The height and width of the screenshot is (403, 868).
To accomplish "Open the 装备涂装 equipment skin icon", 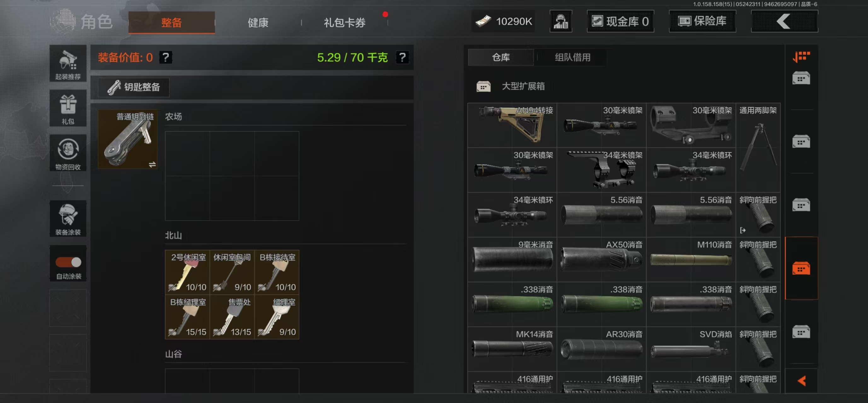I will tap(68, 219).
